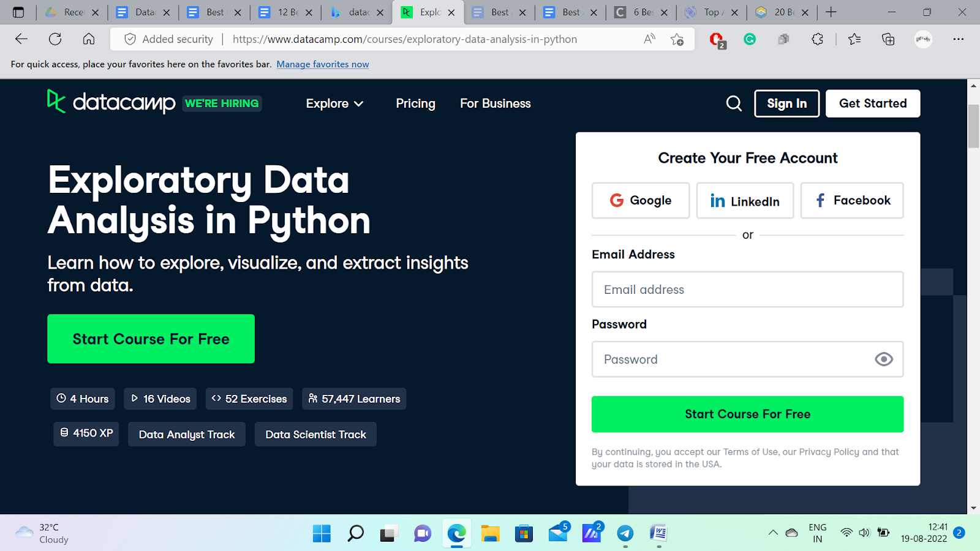Click the Sign In button
980x551 pixels.
[787, 103]
